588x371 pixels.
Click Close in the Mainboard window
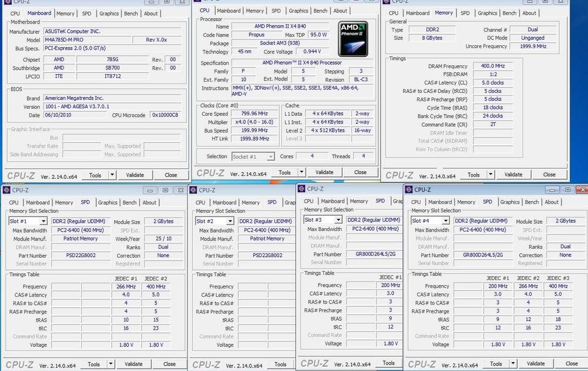click(x=171, y=175)
